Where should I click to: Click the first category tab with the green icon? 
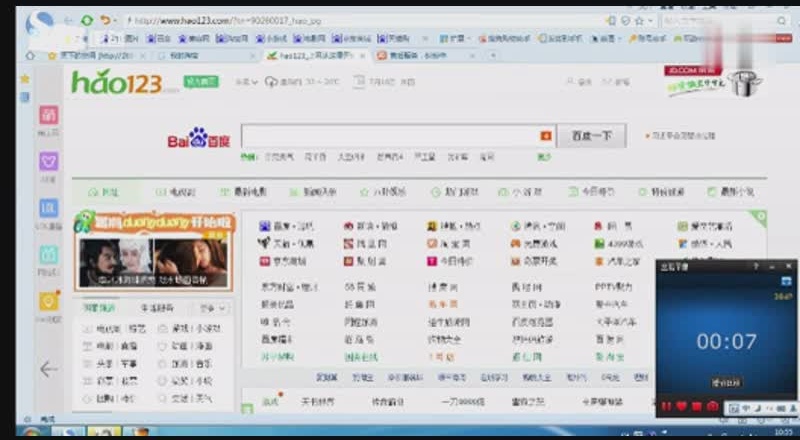[104, 192]
